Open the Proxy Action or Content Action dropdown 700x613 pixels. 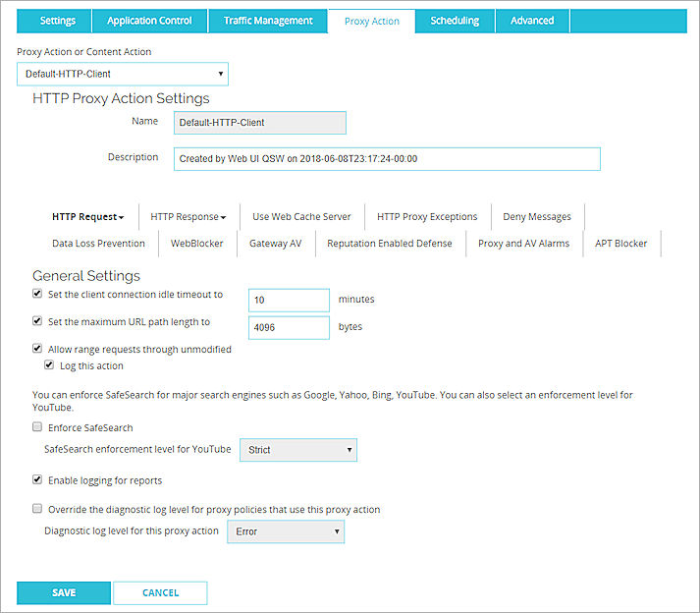click(123, 74)
